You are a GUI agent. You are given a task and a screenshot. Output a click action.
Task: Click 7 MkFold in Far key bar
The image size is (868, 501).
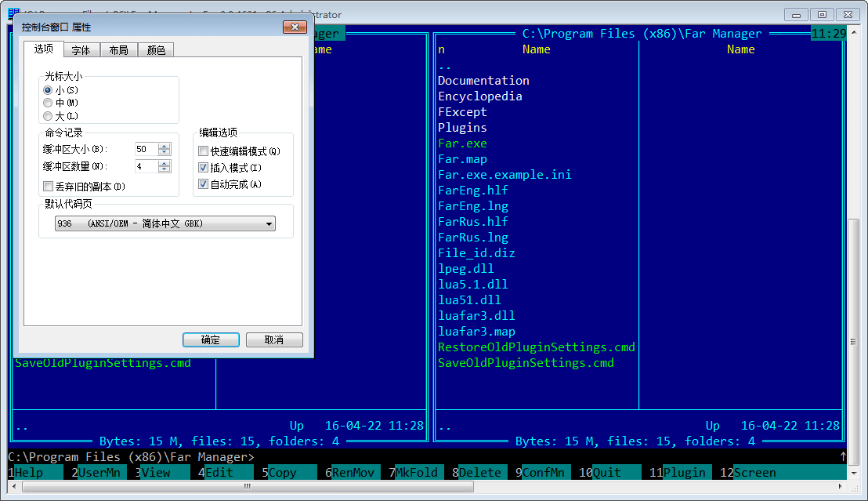coord(416,473)
